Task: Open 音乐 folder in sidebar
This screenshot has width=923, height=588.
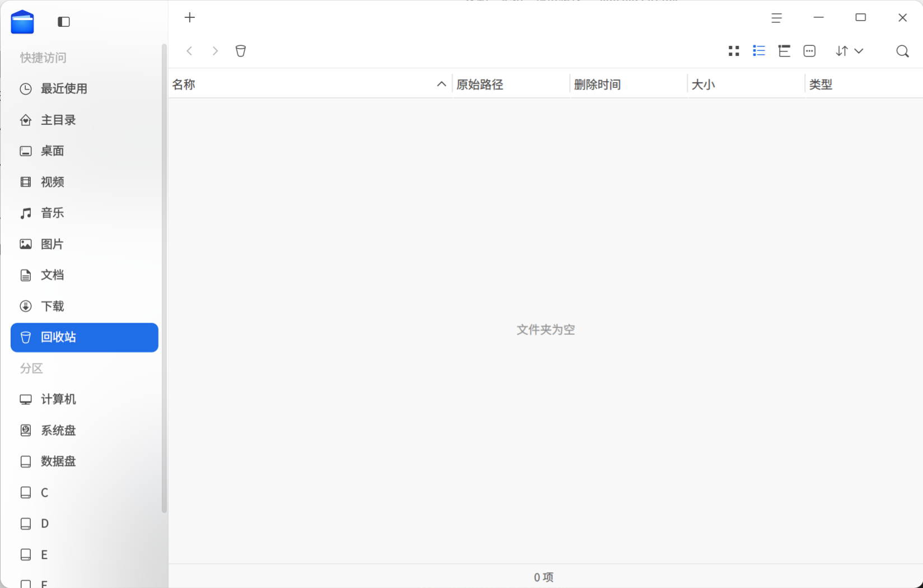Action: tap(85, 213)
